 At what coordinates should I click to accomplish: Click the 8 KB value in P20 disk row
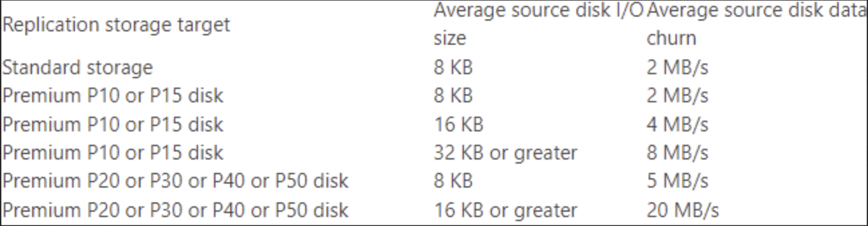(453, 181)
